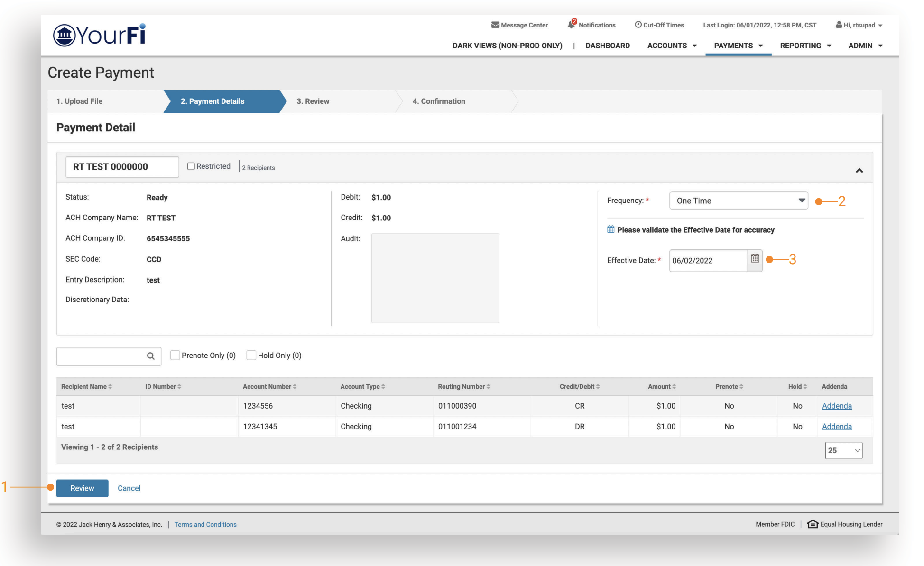Sort by Amount column arrows
Viewport: 924px width, 566px height.
coord(674,387)
